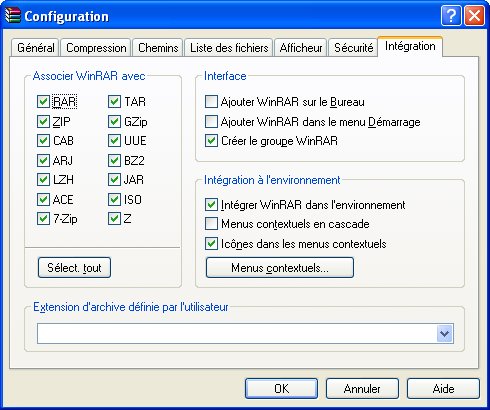Toggle the ZIP file association
The height and width of the screenshot is (410, 490).
pyautogui.click(x=43, y=121)
